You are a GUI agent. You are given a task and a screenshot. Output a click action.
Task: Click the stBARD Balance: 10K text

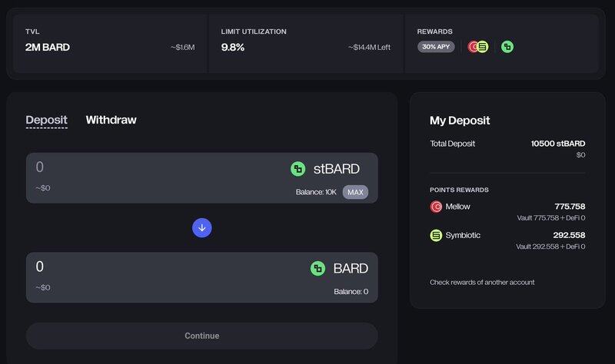coord(315,192)
